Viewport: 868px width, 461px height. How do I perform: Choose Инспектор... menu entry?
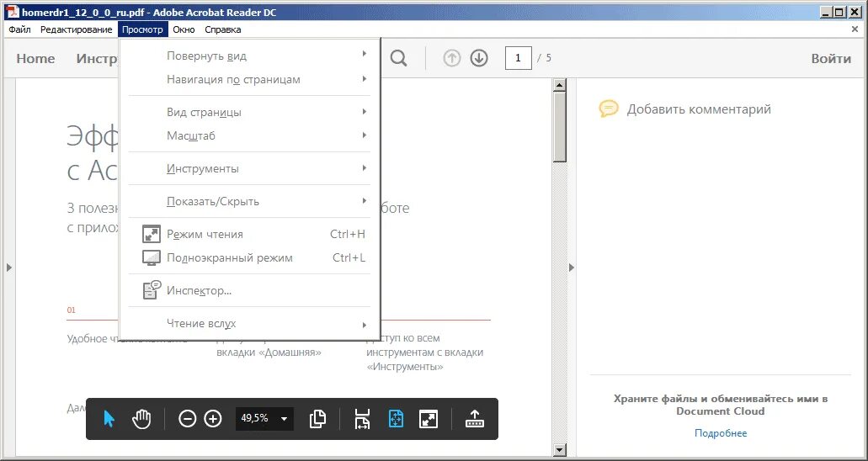click(x=250, y=290)
